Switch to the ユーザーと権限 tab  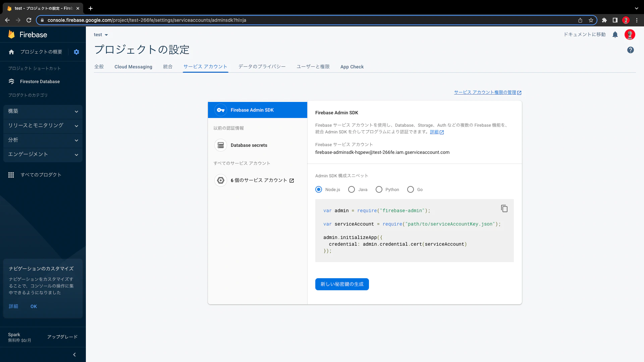coord(313,67)
